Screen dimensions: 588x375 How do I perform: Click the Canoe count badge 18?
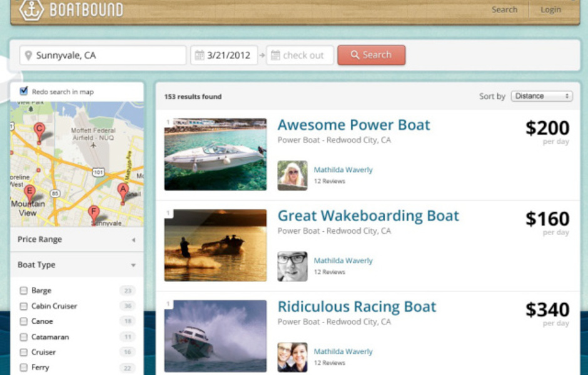[128, 321]
